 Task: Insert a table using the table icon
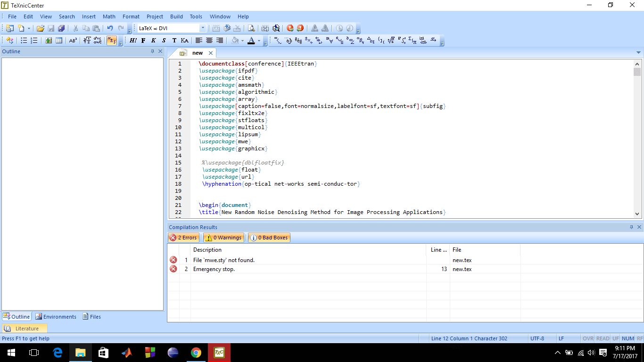[58, 41]
